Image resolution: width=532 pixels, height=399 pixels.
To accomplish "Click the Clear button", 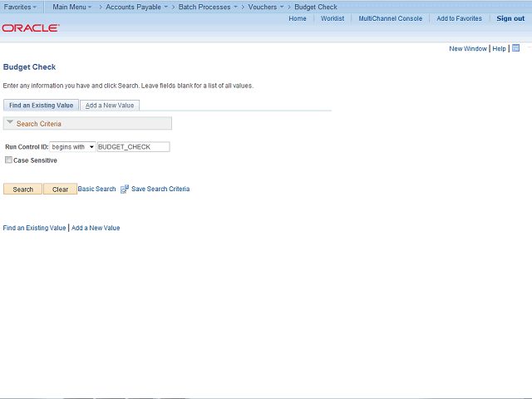I will (60, 189).
